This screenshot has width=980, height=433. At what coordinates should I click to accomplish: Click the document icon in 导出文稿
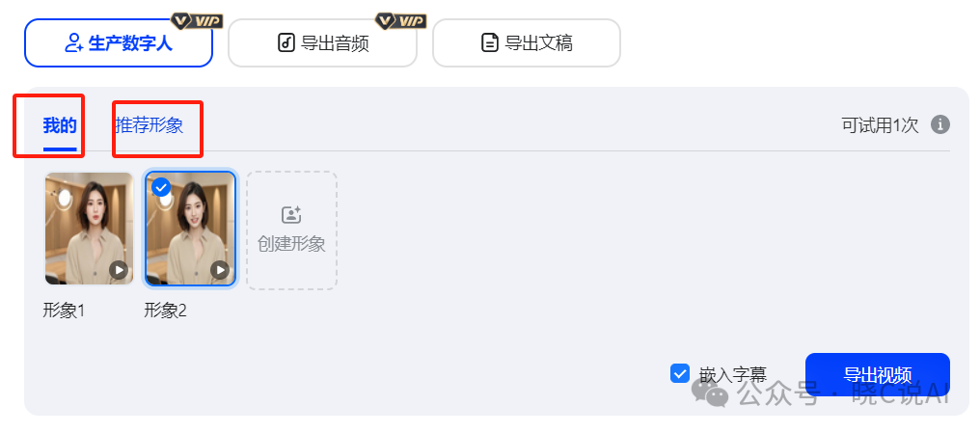(490, 43)
